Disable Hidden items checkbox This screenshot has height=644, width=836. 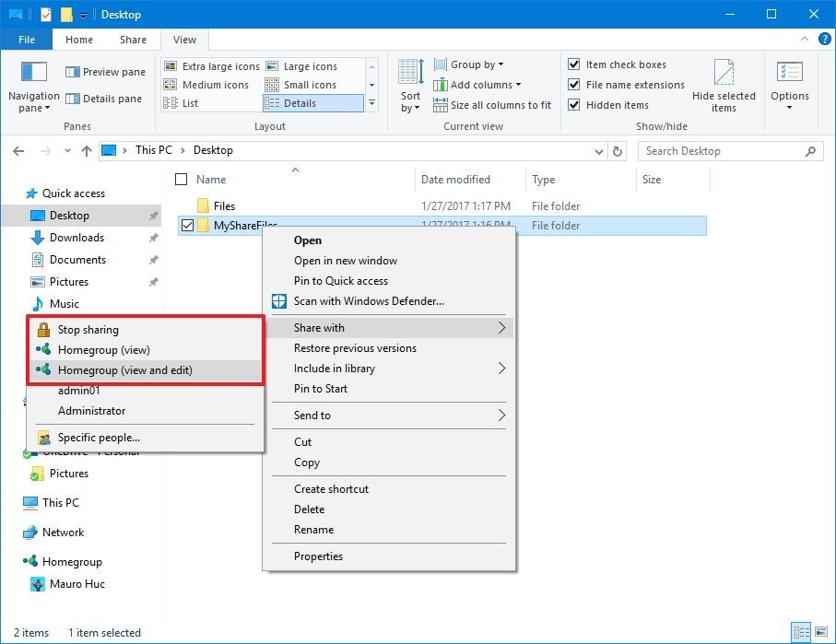click(x=574, y=105)
